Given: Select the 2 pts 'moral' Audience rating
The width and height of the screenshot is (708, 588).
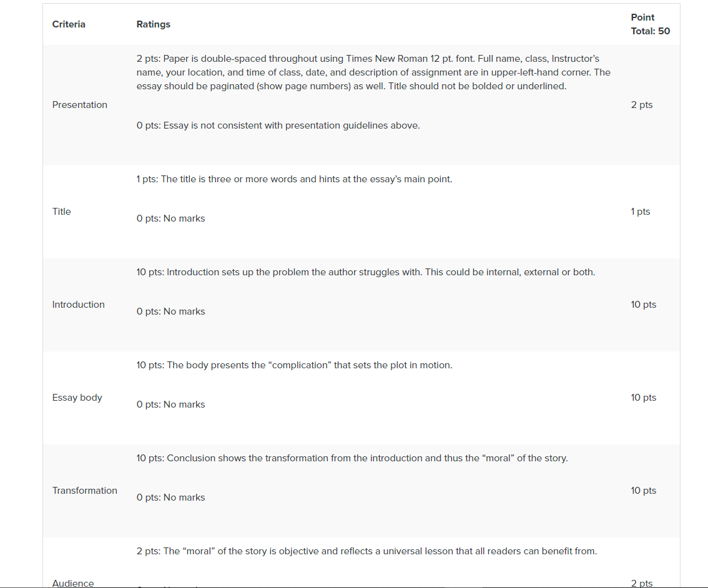Looking at the screenshot, I should [x=366, y=551].
